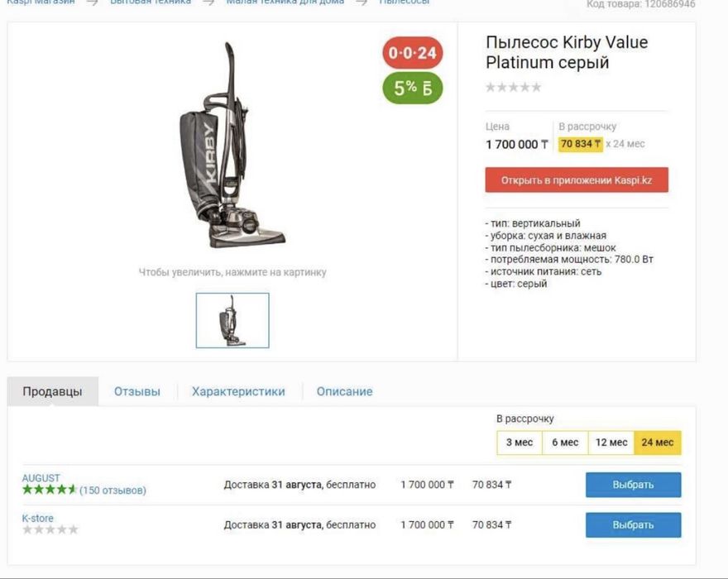Click the K-store gray star rating
The width and height of the screenshot is (728, 579).
(50, 529)
